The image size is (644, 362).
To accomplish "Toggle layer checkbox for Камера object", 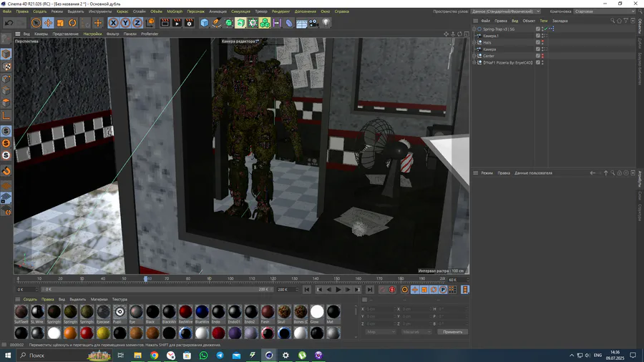I will [x=538, y=49].
